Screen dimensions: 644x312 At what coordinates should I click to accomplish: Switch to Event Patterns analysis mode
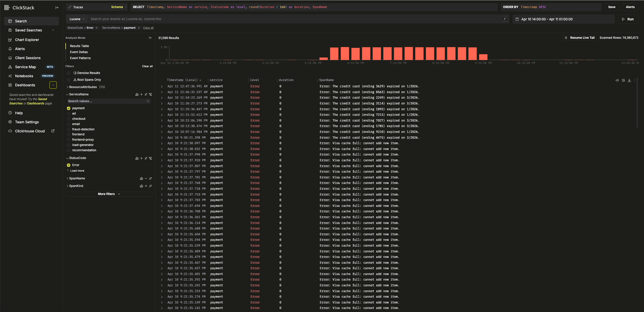tap(80, 58)
